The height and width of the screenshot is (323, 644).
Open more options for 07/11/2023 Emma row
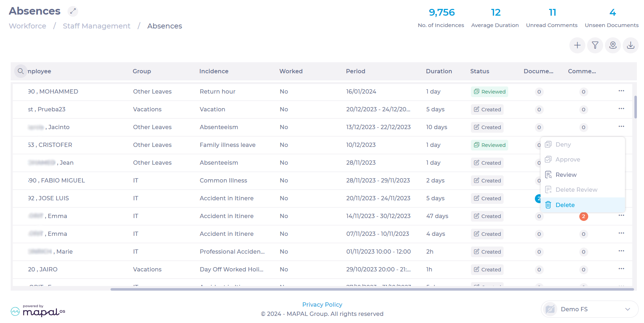click(621, 233)
